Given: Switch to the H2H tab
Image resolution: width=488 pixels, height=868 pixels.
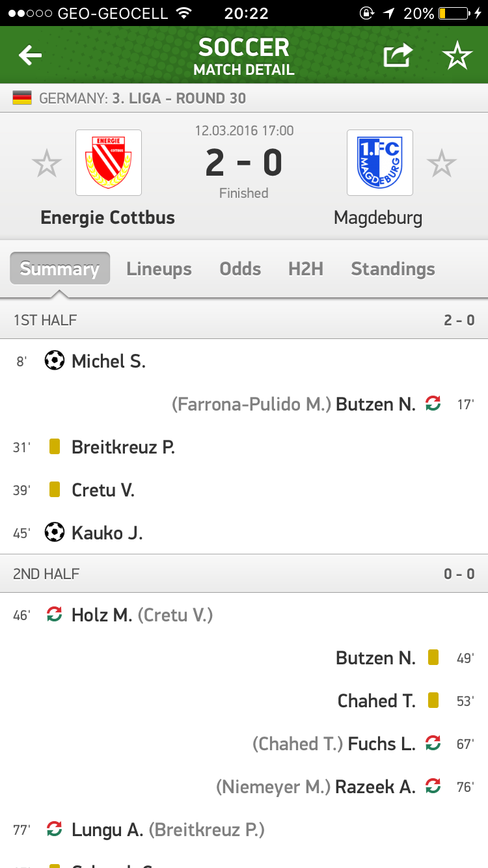Looking at the screenshot, I should click(306, 269).
